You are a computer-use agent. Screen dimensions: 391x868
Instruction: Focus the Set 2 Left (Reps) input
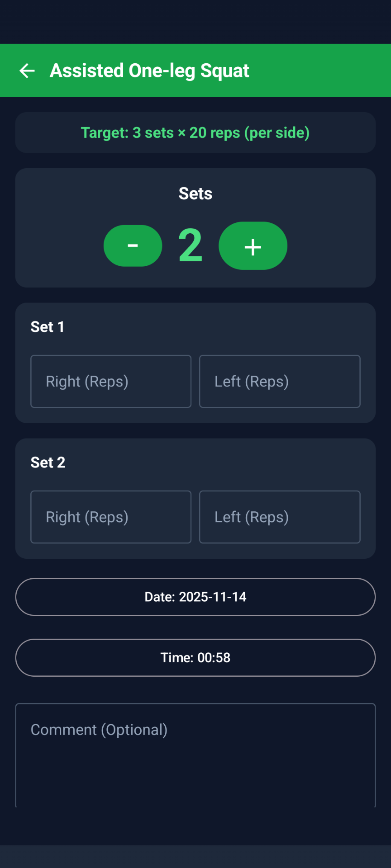pos(280,517)
